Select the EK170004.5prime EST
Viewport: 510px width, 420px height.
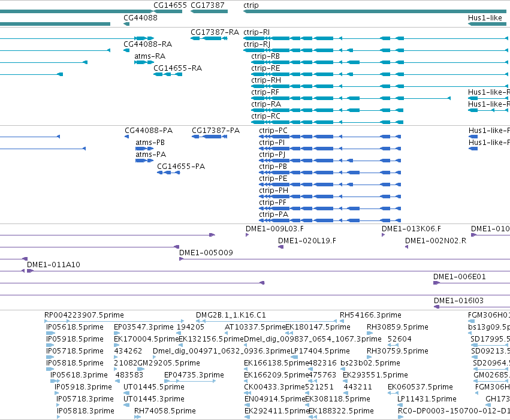click(x=116, y=345)
